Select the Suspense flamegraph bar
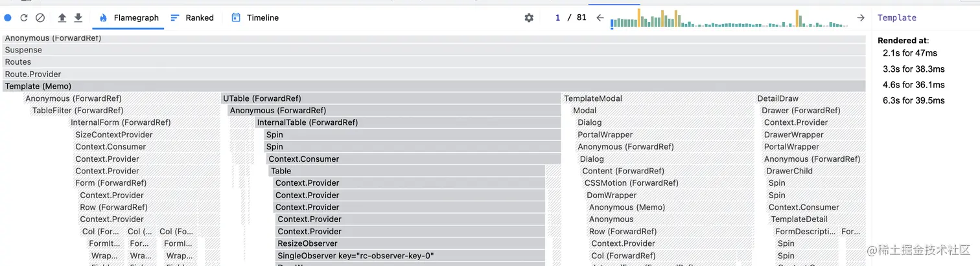The height and width of the screenshot is (266, 980). (434, 50)
